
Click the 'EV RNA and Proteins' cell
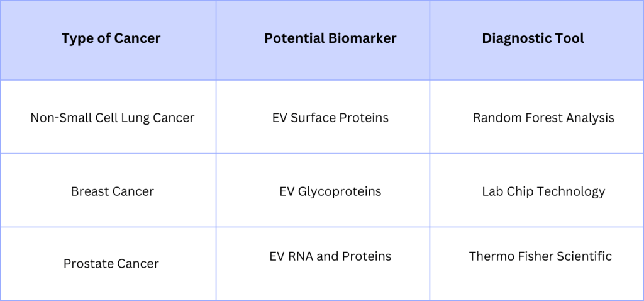(330, 256)
